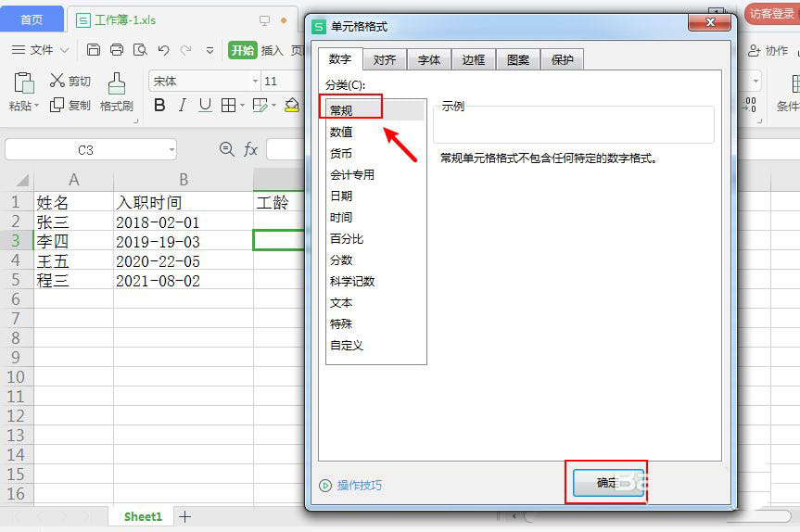The width and height of the screenshot is (800, 532).
Task: Click cell containing 2018-02-01
Action: 184,222
